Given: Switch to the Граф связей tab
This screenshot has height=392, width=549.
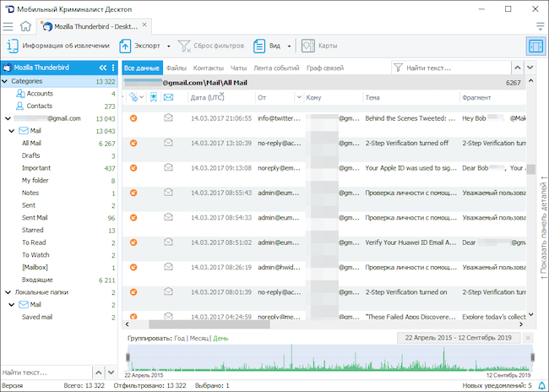Looking at the screenshot, I should click(326, 67).
